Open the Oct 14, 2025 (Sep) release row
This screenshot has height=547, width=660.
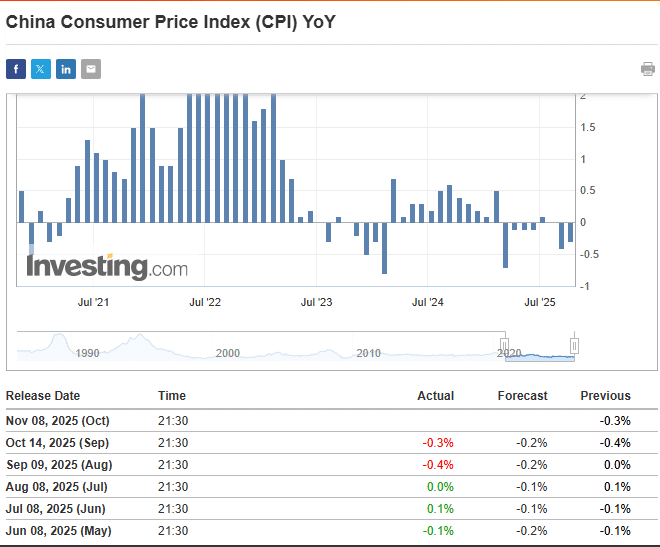click(x=57, y=443)
